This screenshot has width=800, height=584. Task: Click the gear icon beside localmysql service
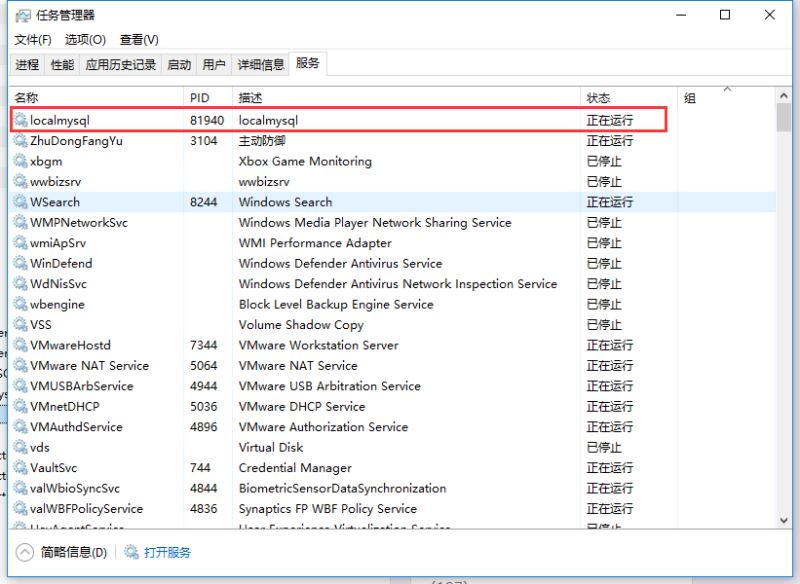click(x=21, y=120)
